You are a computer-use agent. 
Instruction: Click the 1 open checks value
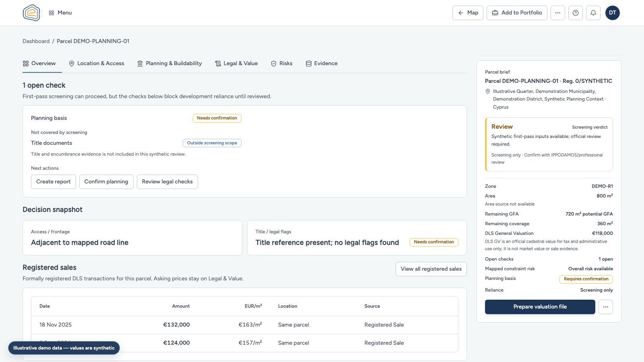click(x=605, y=259)
